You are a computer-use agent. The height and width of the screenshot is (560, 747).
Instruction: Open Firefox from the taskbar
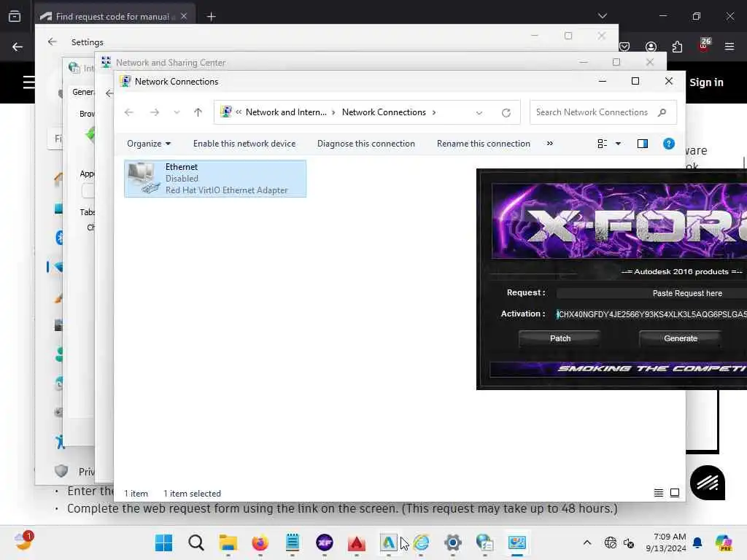click(x=260, y=542)
